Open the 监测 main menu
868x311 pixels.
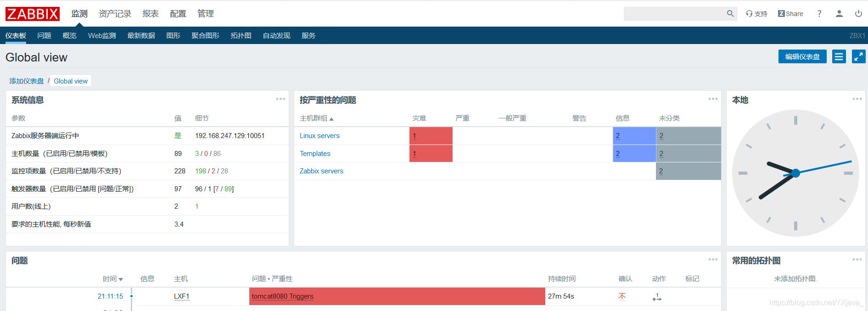(x=79, y=14)
